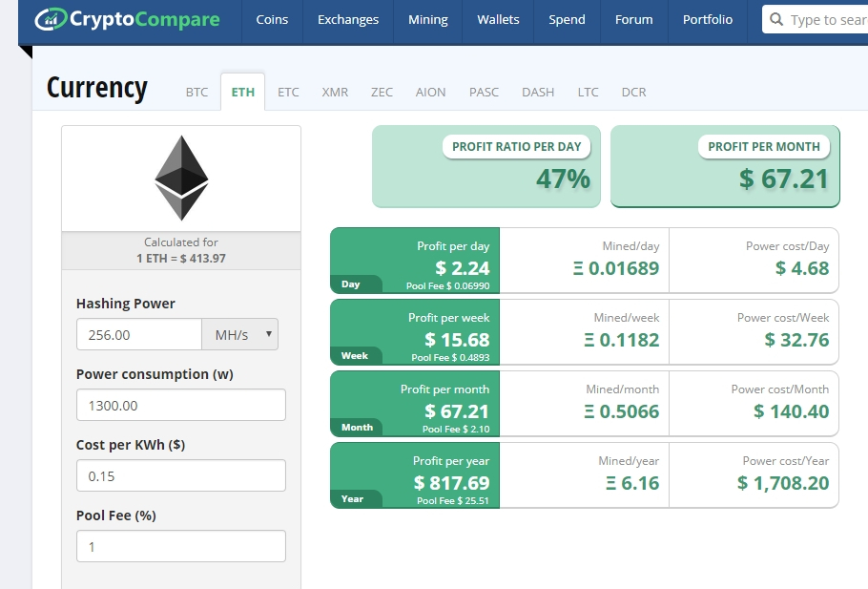Screen dimensions: 868x589
Task: Click the Hashing Power input field
Action: tap(139, 334)
